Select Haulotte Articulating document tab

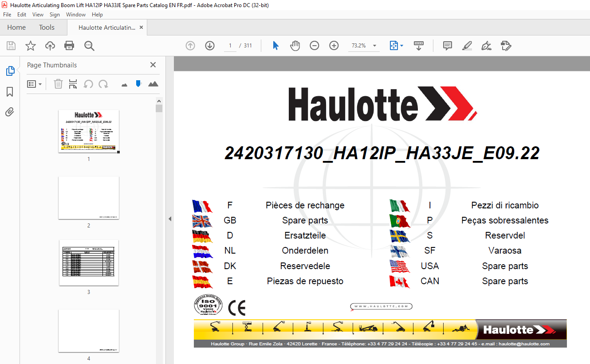point(107,27)
